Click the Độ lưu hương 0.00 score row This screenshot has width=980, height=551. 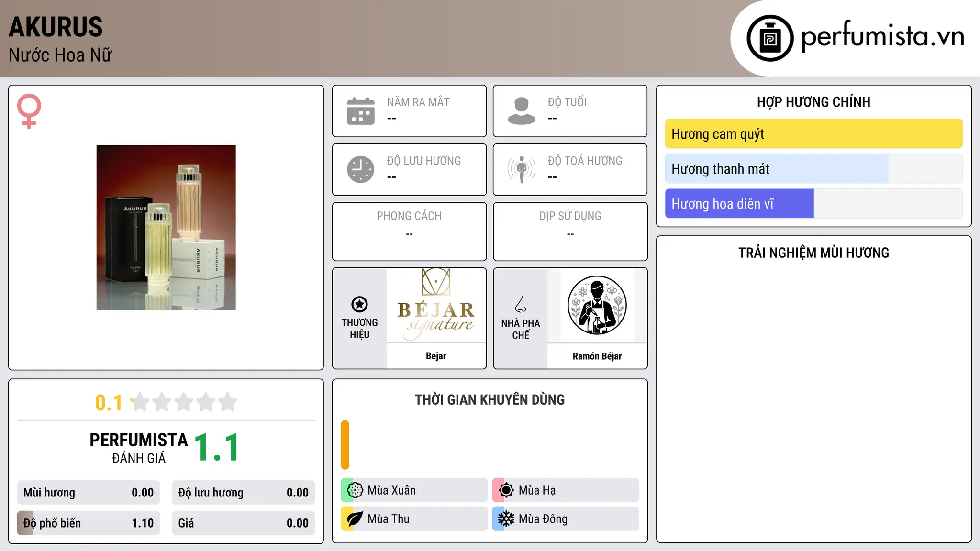point(244,493)
